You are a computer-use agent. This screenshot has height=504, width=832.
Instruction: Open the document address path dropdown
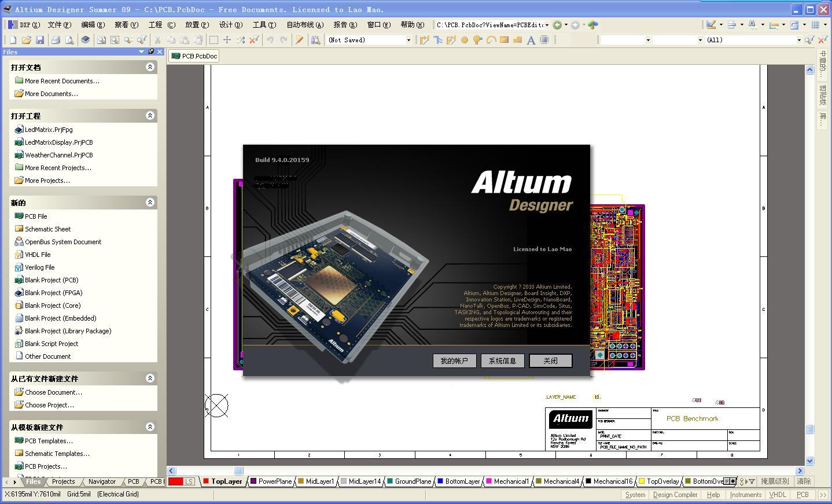click(x=547, y=25)
